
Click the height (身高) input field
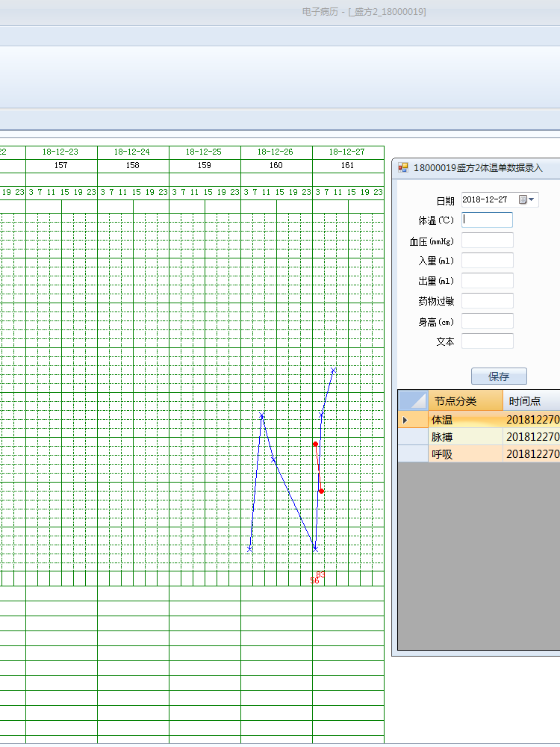tap(487, 320)
